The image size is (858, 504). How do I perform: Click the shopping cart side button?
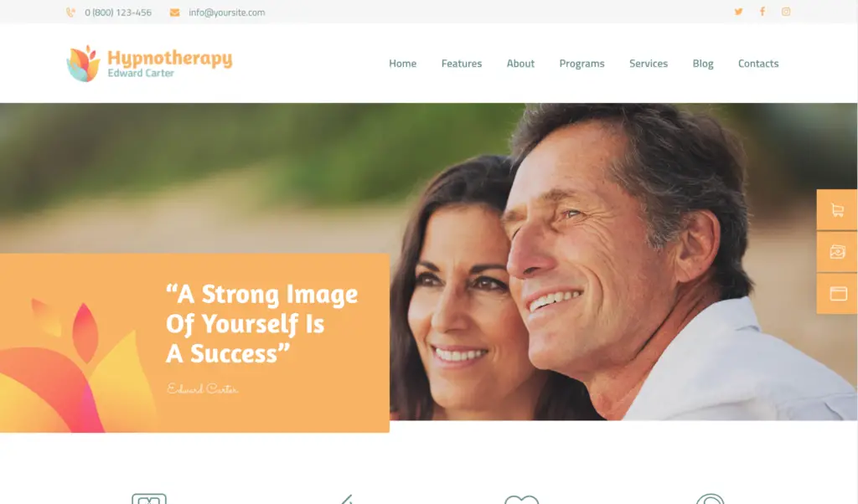click(x=837, y=210)
